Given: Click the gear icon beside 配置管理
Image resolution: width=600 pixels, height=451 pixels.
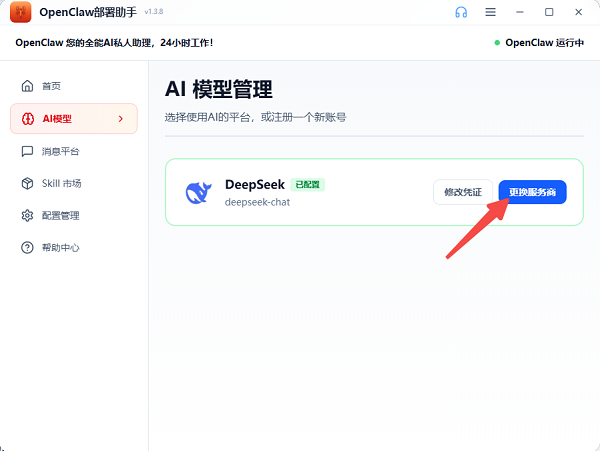Looking at the screenshot, I should [x=27, y=215].
